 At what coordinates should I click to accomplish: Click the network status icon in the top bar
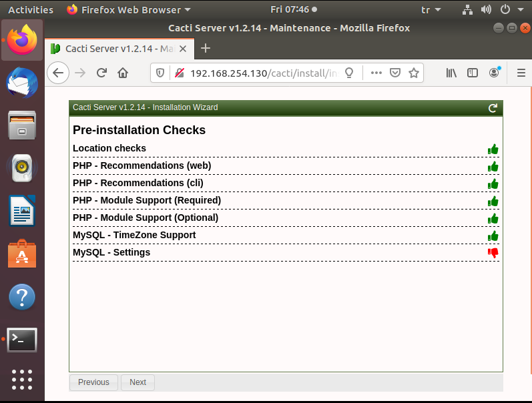[467, 9]
